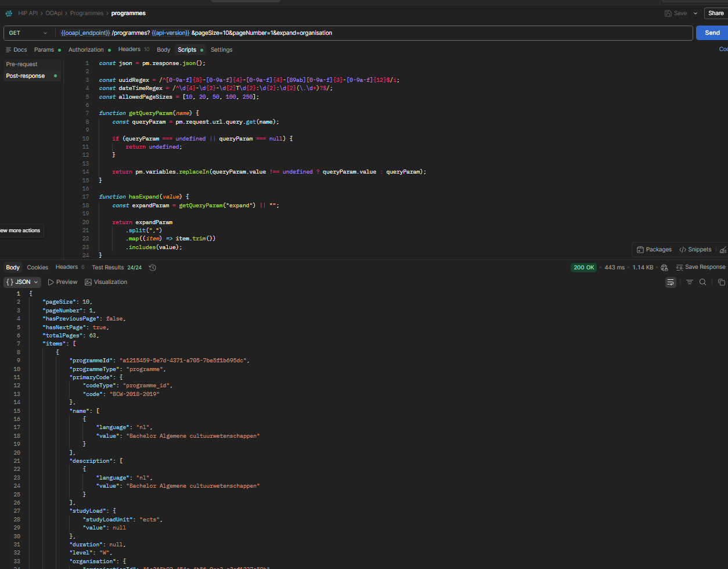Open search in response body
This screenshot has height=569, width=728.
pyautogui.click(x=702, y=282)
